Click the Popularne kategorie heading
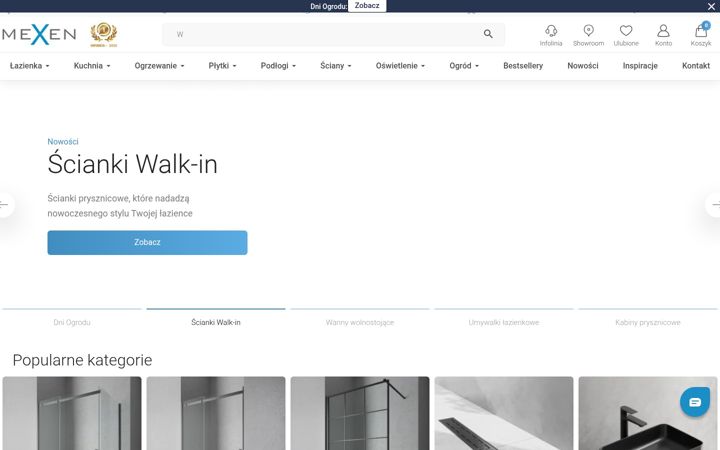This screenshot has height=450, width=720. click(82, 360)
